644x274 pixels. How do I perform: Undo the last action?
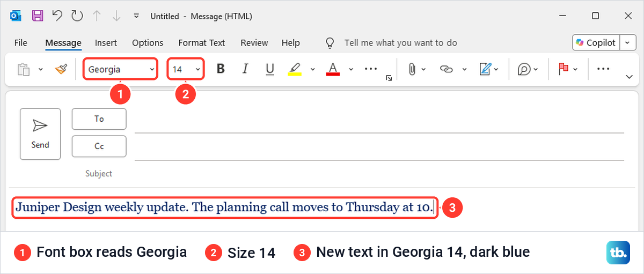click(x=57, y=16)
